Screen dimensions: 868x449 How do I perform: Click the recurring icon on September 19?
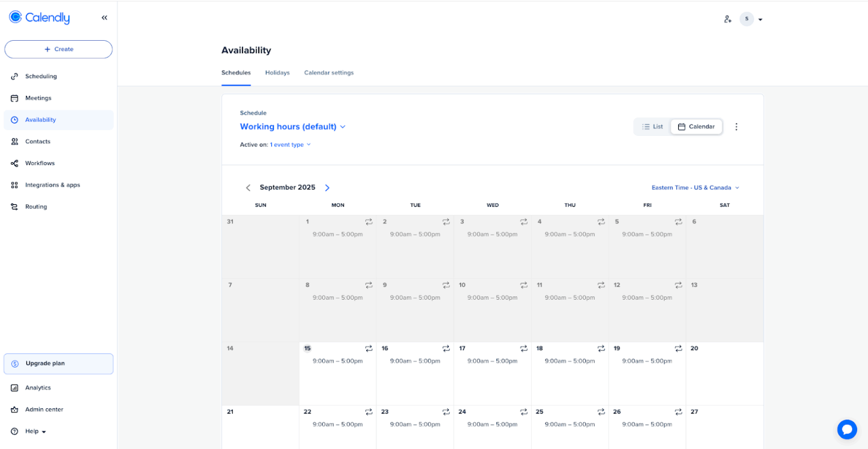(679, 348)
